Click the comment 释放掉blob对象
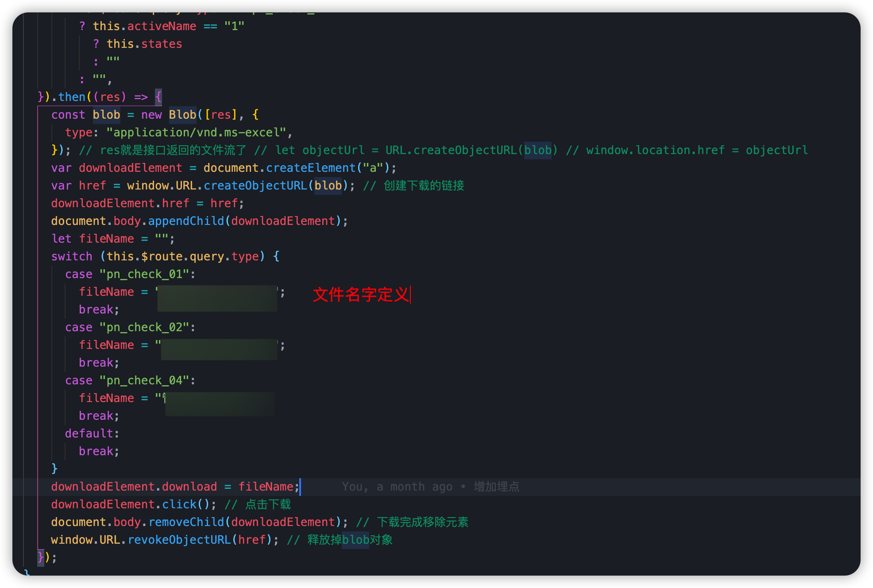 click(x=350, y=540)
